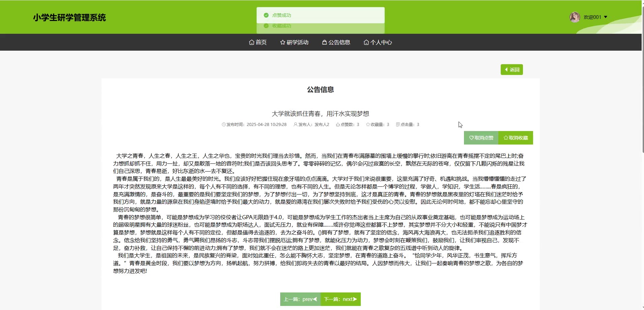Expand the 欢迎001 user dropdown arrow
Viewport: 644px width, 310px height.
click(606, 17)
